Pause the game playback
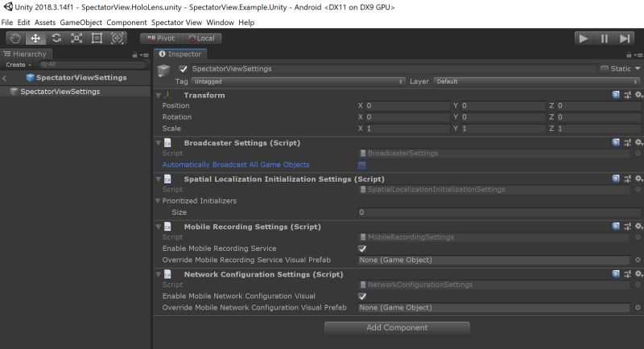Screen dimensions: 644x349 [605, 39]
